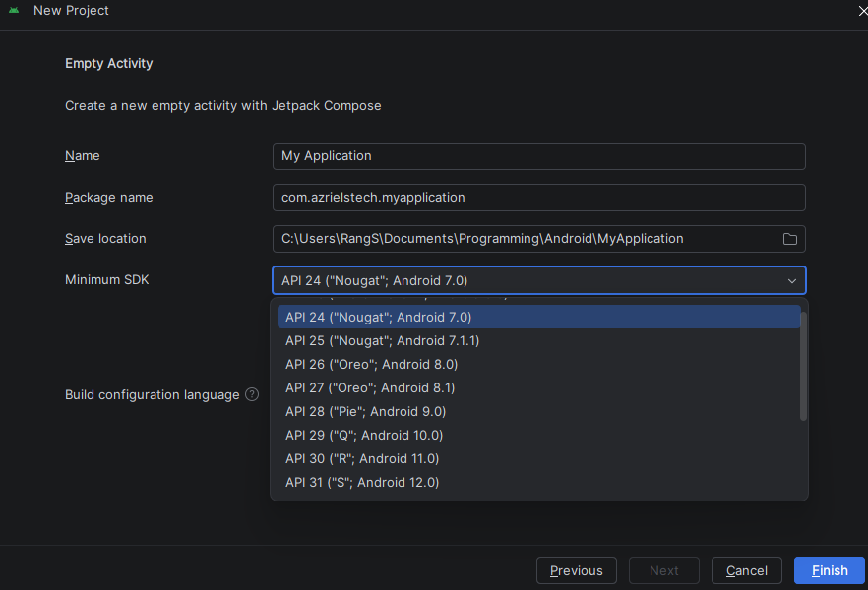The height and width of the screenshot is (590, 868).
Task: Click the folder browse icon in Save location
Action: point(790,239)
